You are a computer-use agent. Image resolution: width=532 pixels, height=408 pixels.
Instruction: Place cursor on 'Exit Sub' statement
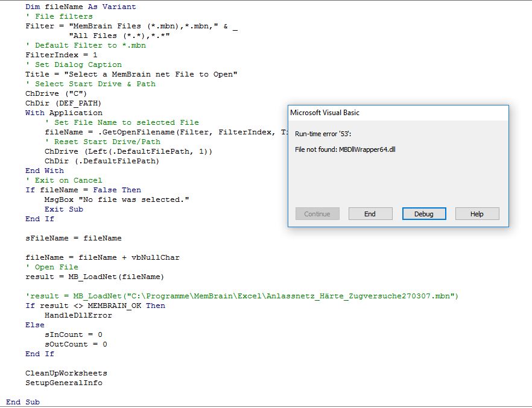point(63,209)
